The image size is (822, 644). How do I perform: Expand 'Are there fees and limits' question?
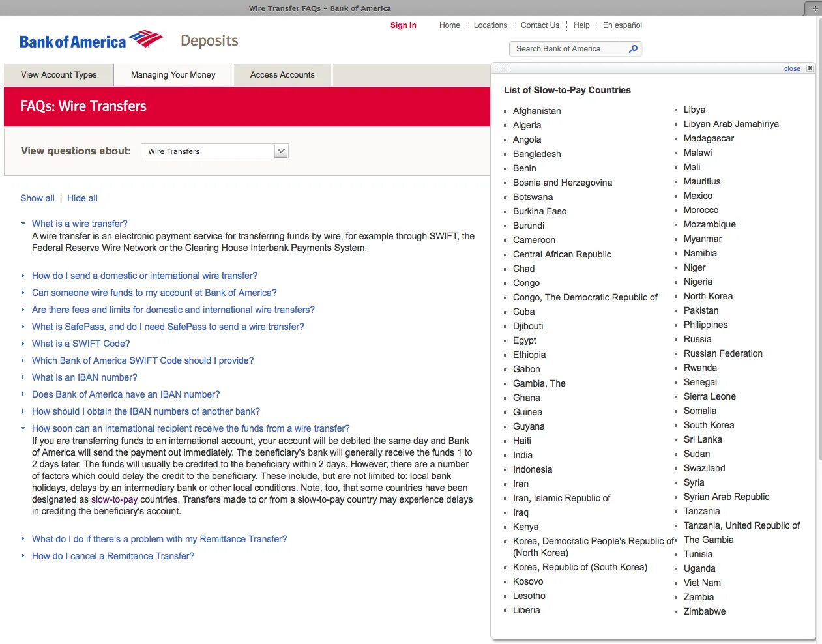[173, 310]
